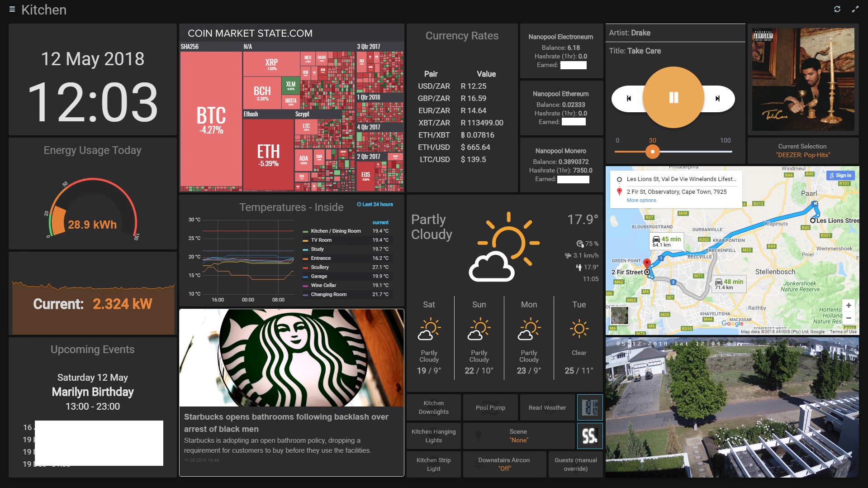
Task: Toggle the Pool Pump switch
Action: pyautogui.click(x=490, y=407)
